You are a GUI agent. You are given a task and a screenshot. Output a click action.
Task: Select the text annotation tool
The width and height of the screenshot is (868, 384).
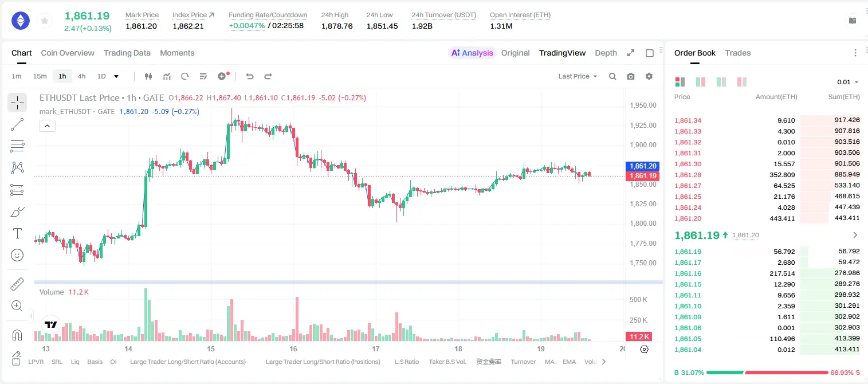[17, 233]
